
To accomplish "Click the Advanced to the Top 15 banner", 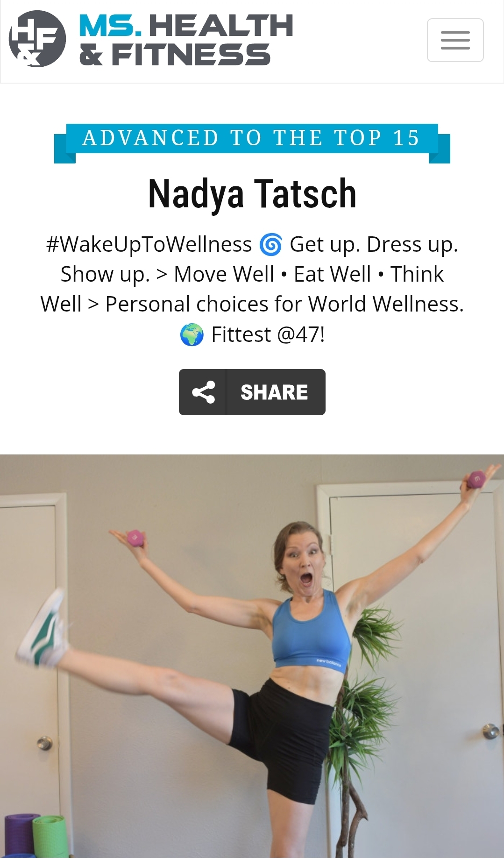I will point(252,142).
